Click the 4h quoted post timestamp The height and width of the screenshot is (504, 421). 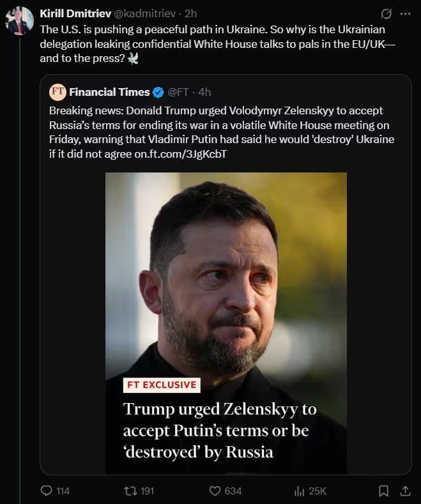tap(206, 93)
